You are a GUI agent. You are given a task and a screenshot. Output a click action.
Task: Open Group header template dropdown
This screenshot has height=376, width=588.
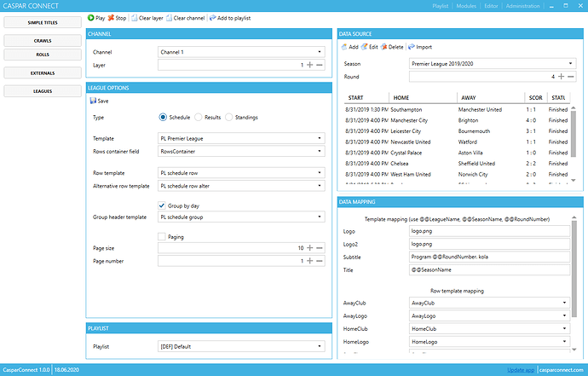[x=241, y=217]
